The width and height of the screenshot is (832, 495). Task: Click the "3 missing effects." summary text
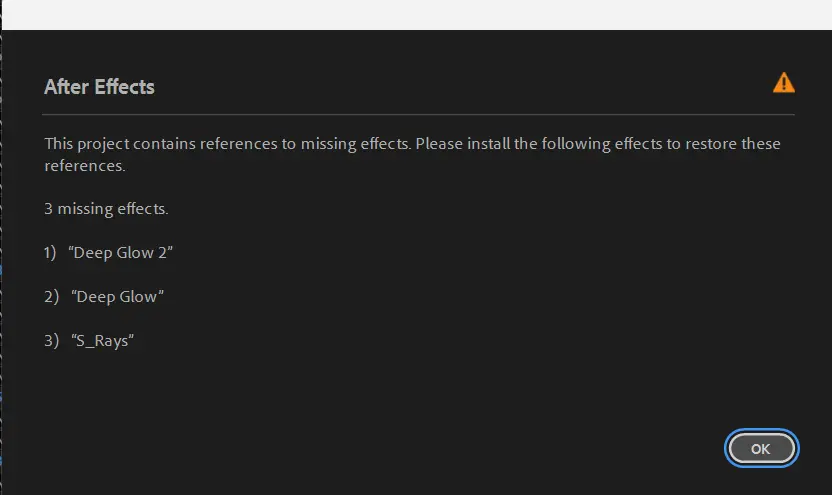click(x=106, y=209)
